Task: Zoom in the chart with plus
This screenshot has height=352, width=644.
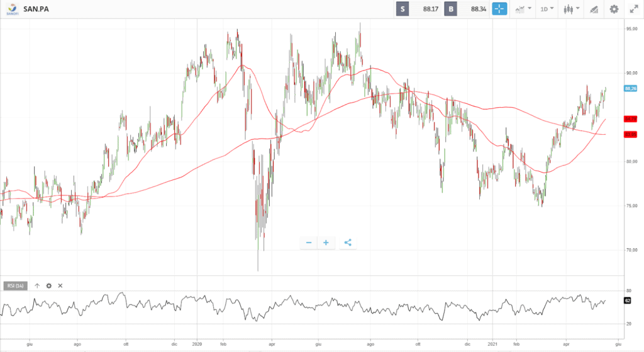Action: (326, 242)
